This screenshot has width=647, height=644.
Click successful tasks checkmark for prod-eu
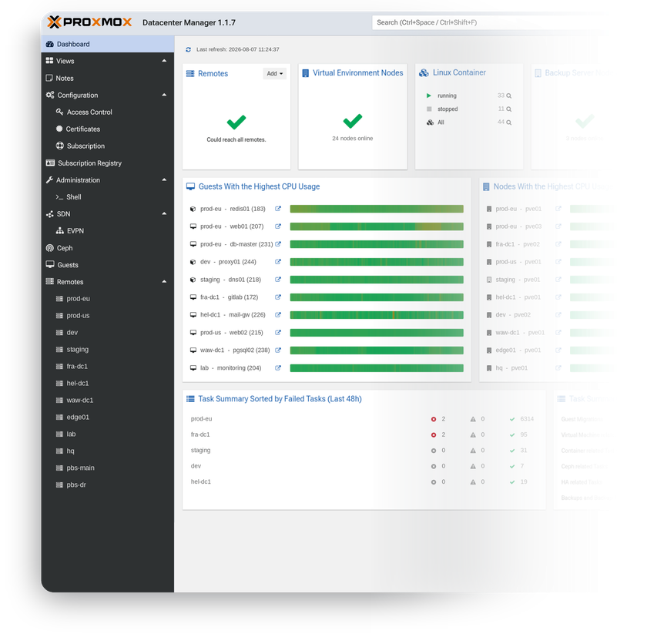click(512, 419)
